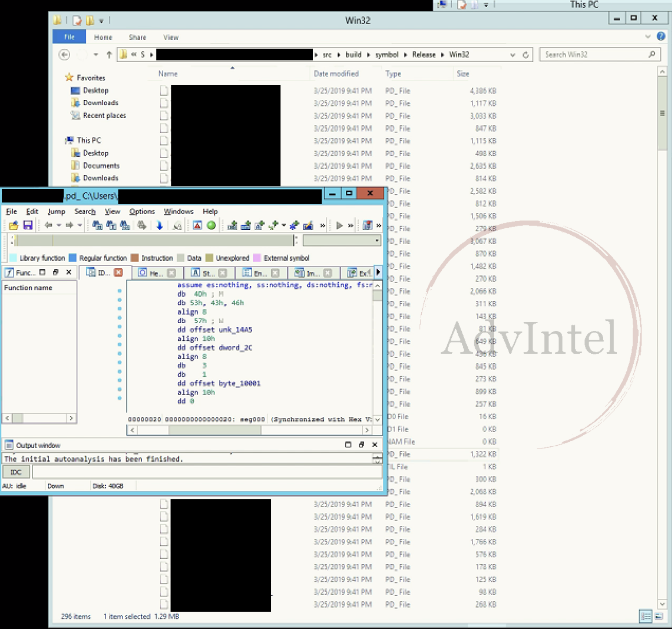Open the Jump menu in IDA
Screen dimensions: 672x629
coord(56,211)
